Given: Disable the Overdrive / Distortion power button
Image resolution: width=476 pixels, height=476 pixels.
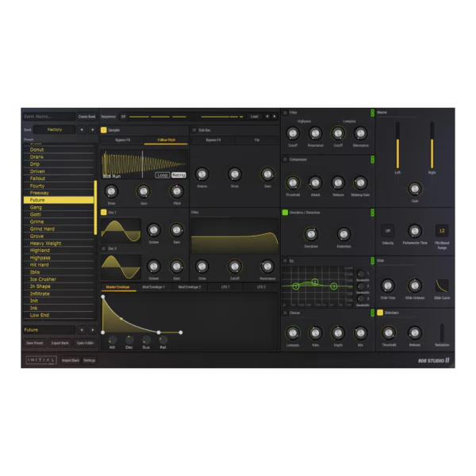Looking at the screenshot, I should (x=285, y=213).
